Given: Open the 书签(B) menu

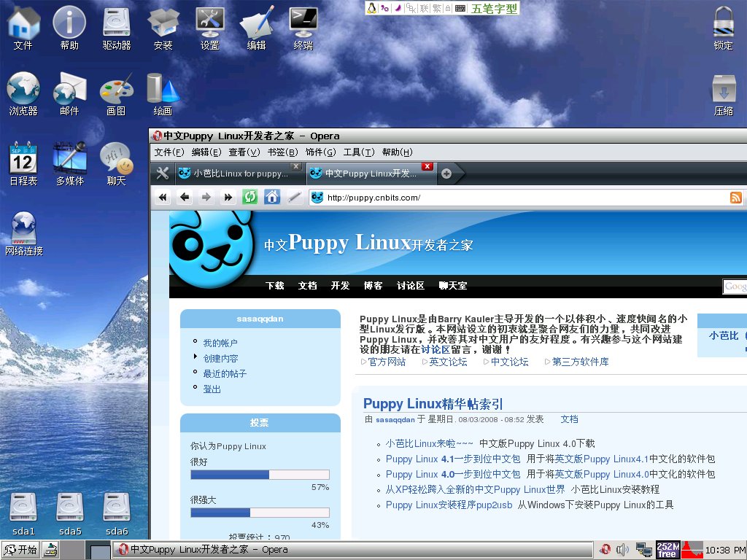Looking at the screenshot, I should (x=282, y=152).
